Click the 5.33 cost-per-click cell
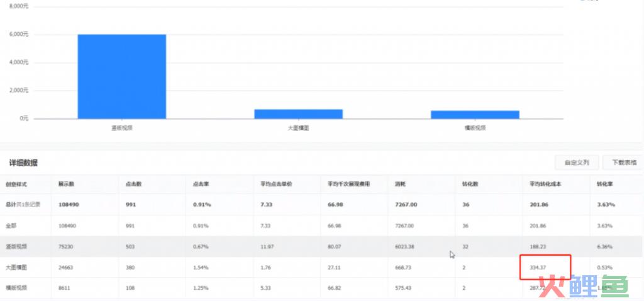644x301 pixels. (266, 288)
